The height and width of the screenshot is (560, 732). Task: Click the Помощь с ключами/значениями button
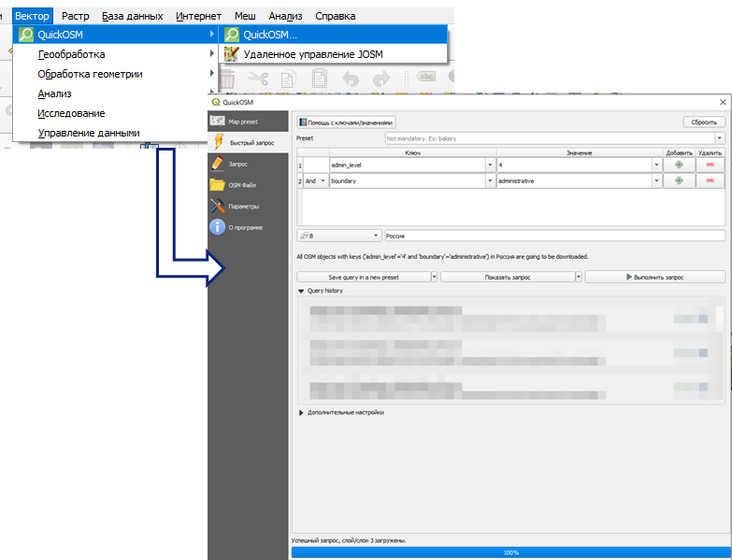pos(346,122)
